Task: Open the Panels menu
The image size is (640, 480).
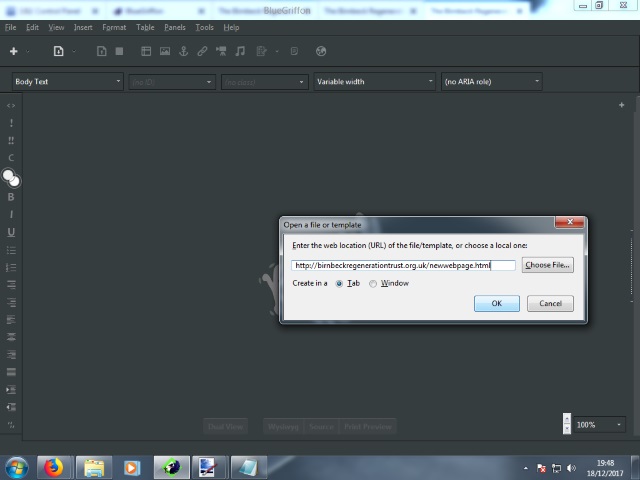Action: (x=175, y=27)
